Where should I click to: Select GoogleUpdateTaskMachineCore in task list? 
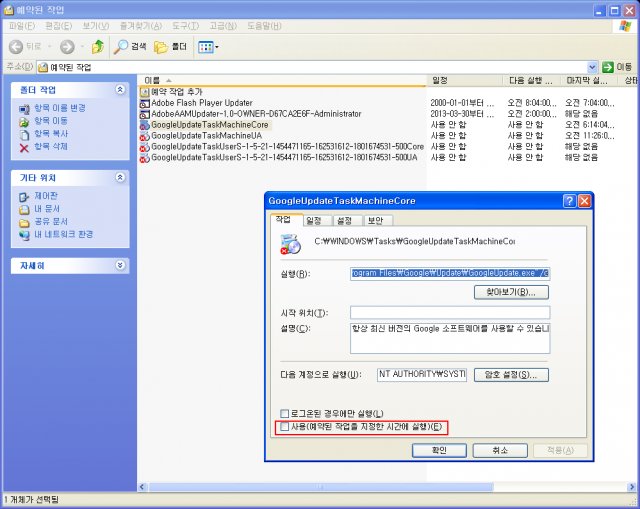click(204, 125)
